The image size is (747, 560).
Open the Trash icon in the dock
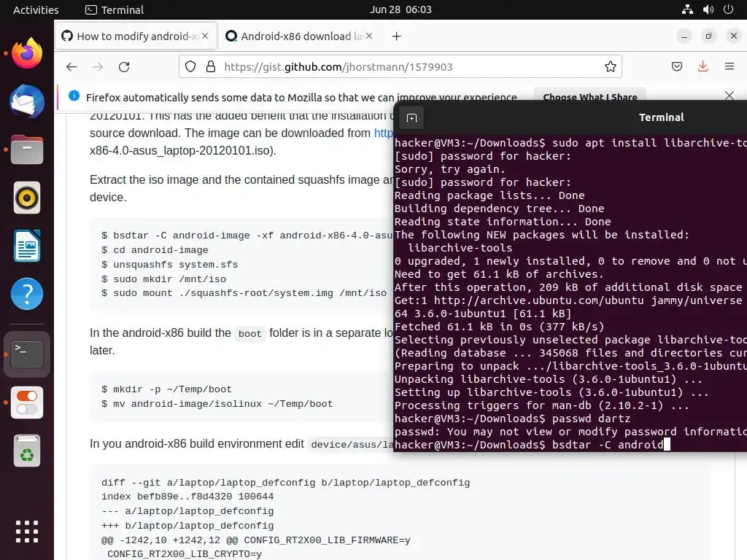click(27, 451)
